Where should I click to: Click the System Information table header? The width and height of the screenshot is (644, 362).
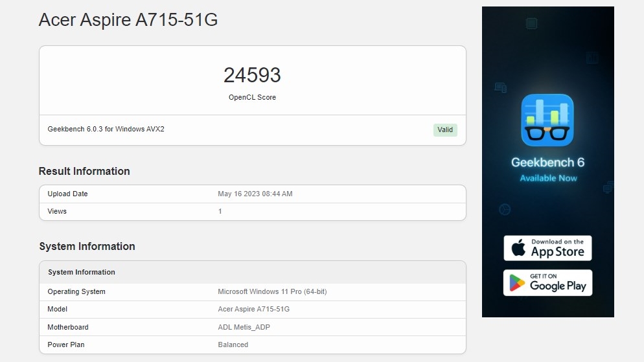click(x=82, y=272)
